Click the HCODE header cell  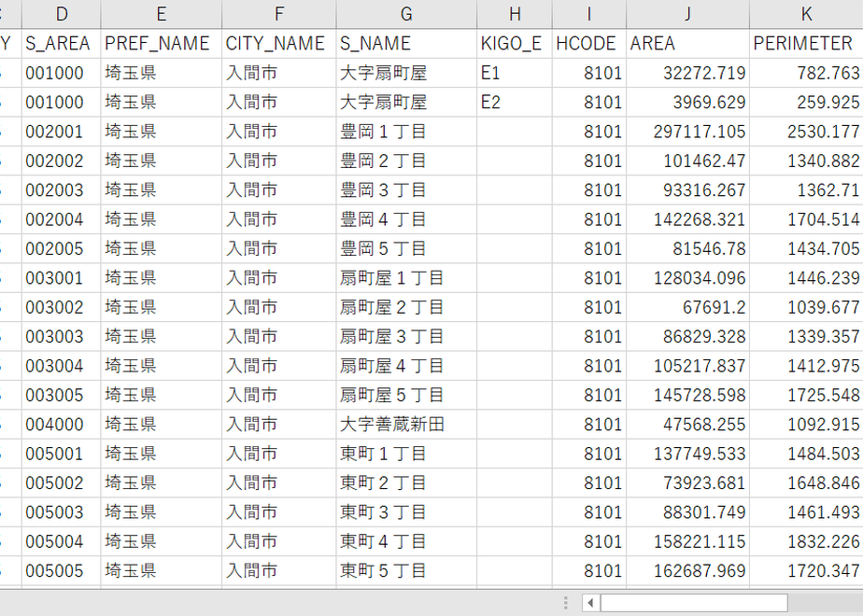pos(589,44)
